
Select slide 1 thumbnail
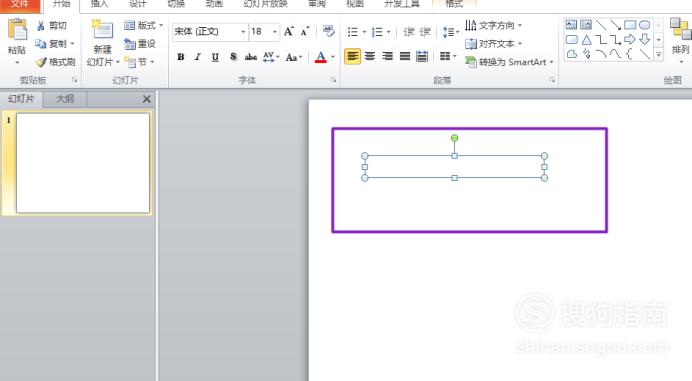(83, 163)
